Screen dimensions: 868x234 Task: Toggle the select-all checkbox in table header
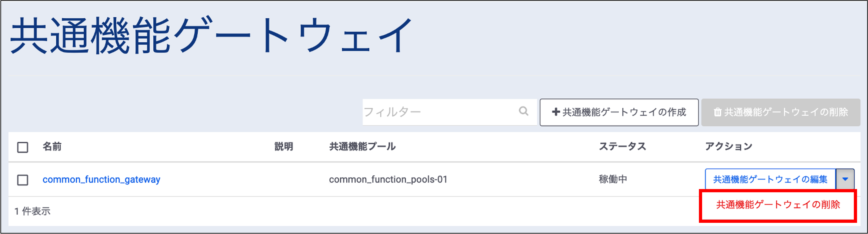(23, 147)
